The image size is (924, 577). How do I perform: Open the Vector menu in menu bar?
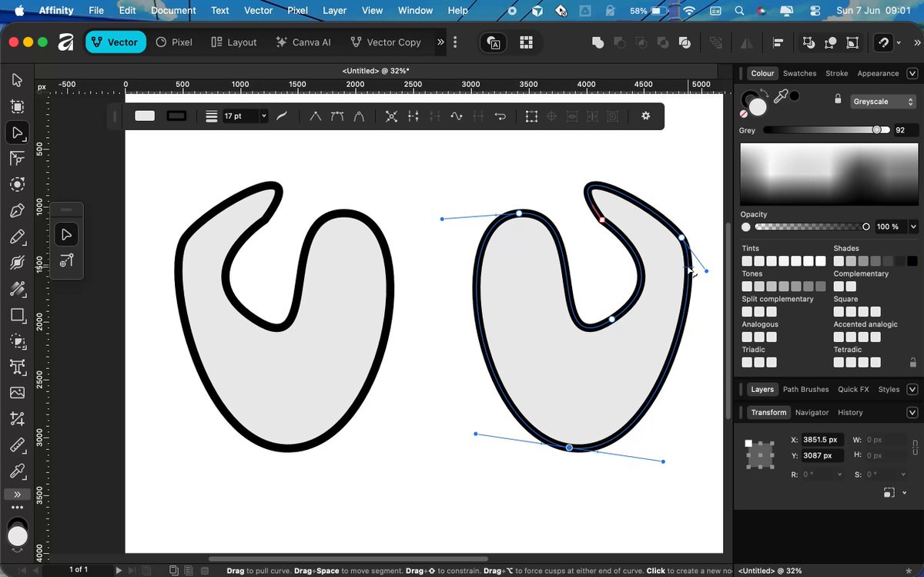(258, 11)
